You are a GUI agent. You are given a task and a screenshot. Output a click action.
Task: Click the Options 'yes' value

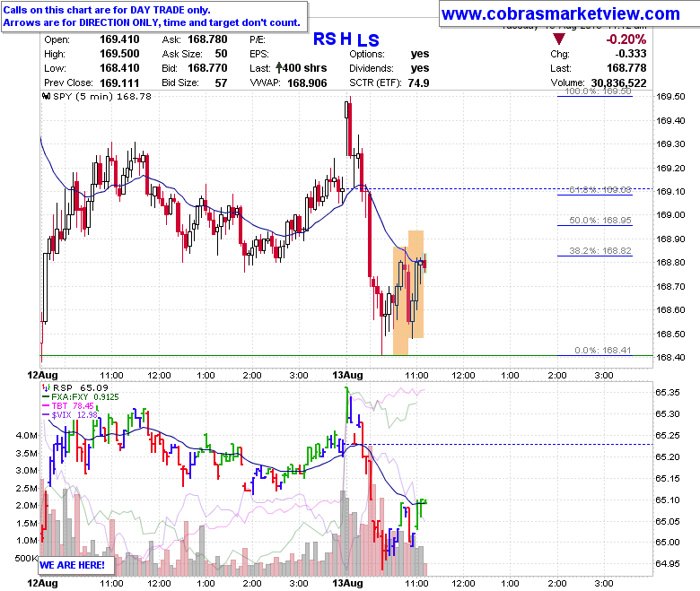pyautogui.click(x=420, y=54)
